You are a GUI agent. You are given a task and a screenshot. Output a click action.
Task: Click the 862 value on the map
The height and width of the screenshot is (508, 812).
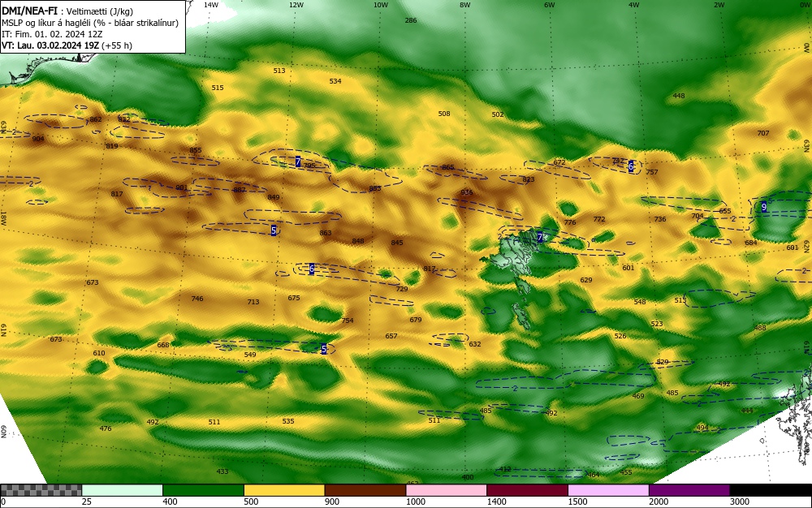pos(96,119)
